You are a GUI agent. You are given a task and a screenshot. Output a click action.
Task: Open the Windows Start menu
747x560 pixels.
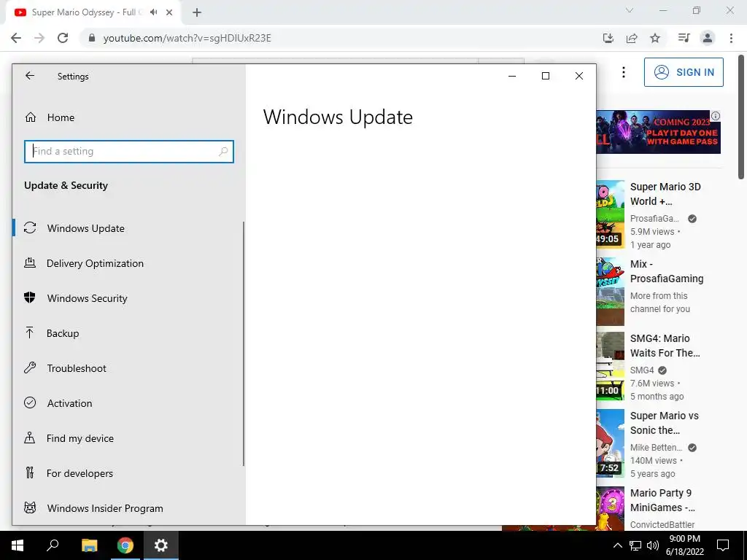point(18,545)
